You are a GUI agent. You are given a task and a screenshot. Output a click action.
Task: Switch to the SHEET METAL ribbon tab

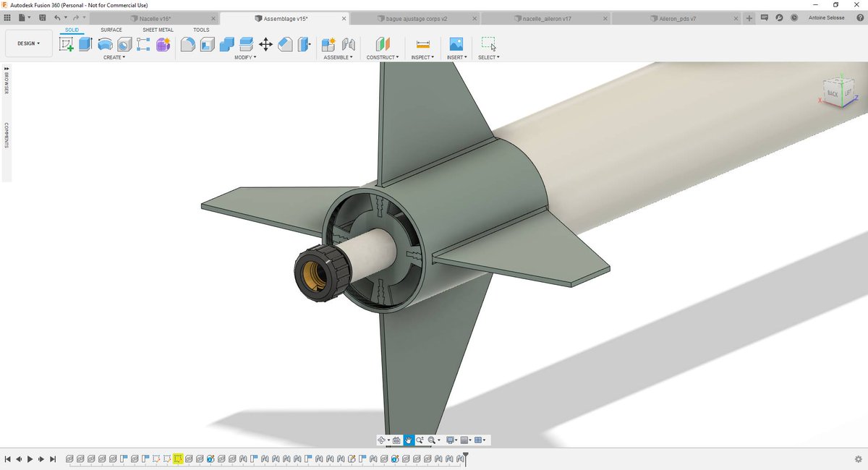158,30
